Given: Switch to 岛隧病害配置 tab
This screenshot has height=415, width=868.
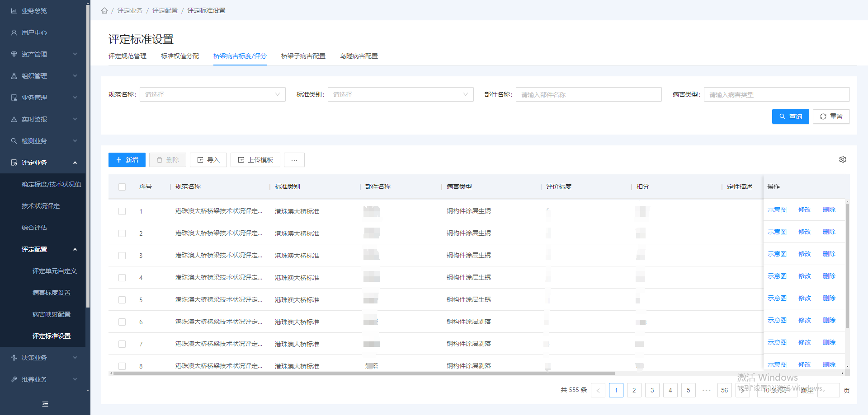Looking at the screenshot, I should click(359, 56).
